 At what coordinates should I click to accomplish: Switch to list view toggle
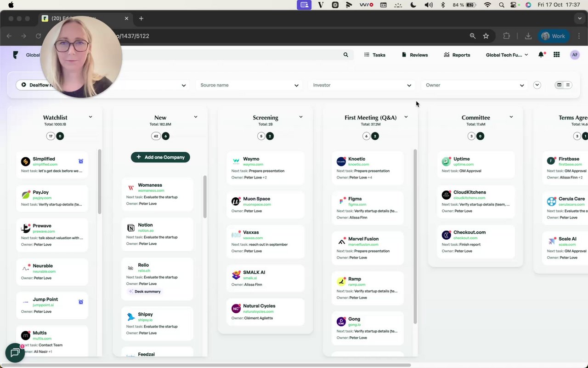[x=568, y=85]
